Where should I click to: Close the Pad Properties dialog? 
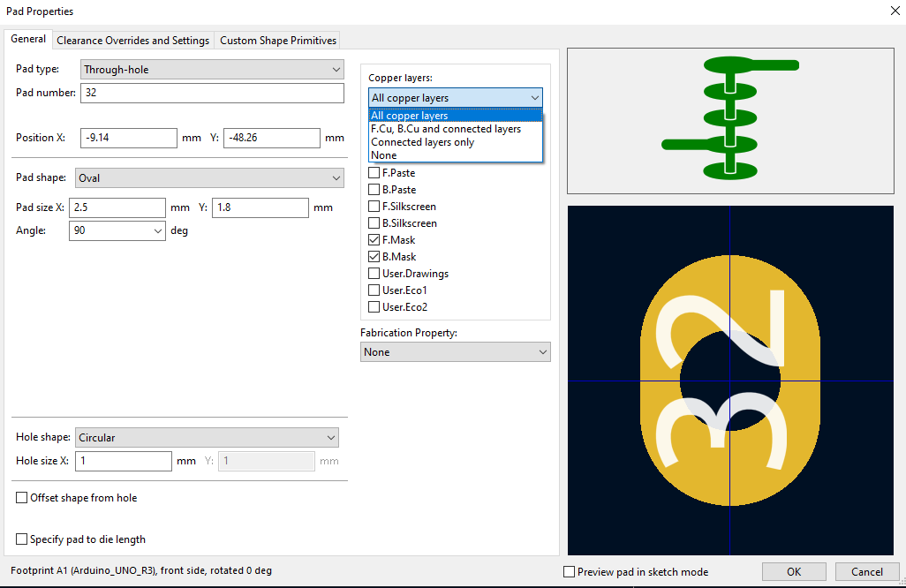(x=895, y=11)
